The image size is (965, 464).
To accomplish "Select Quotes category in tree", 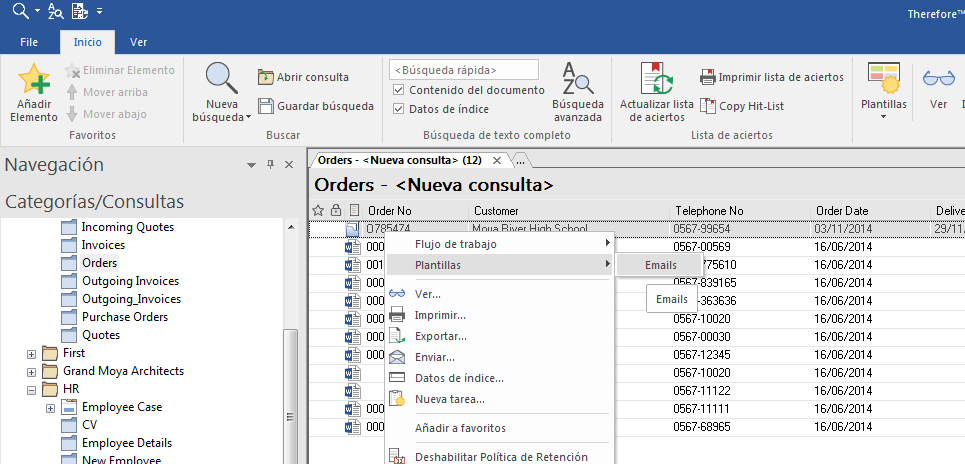I will (x=100, y=335).
